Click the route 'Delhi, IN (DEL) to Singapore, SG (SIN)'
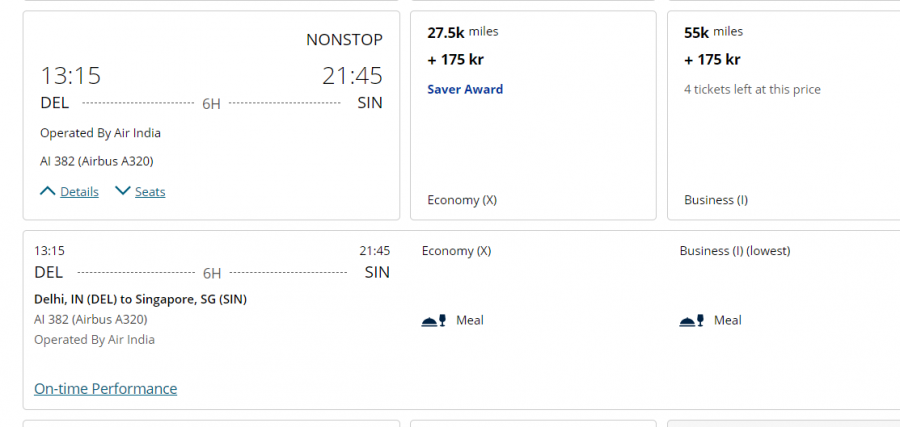Screen dimensions: 900x427 click(x=140, y=298)
